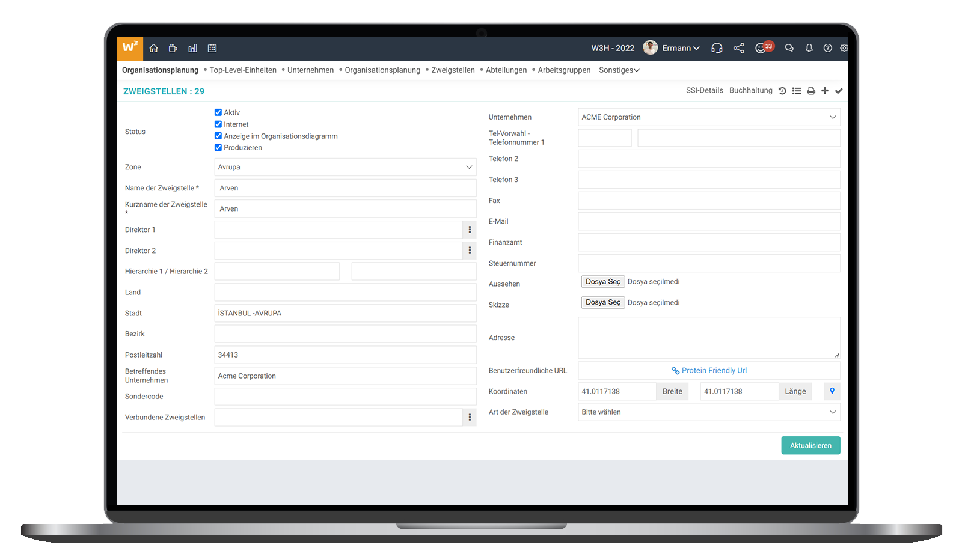Screen dimensions: 959x560
Task: Open Zweigstellen menu item
Action: pyautogui.click(x=453, y=70)
